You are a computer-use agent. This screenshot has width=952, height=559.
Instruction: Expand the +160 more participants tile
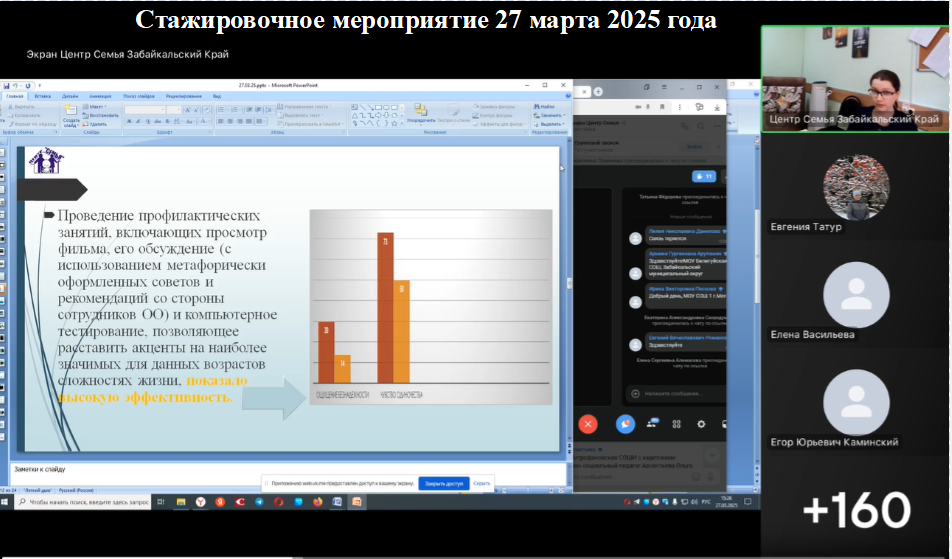[856, 510]
